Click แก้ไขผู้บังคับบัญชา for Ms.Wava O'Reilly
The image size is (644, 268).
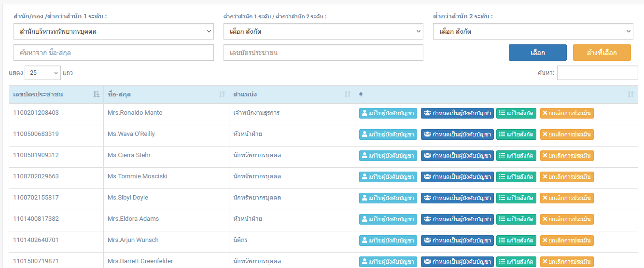pos(388,134)
